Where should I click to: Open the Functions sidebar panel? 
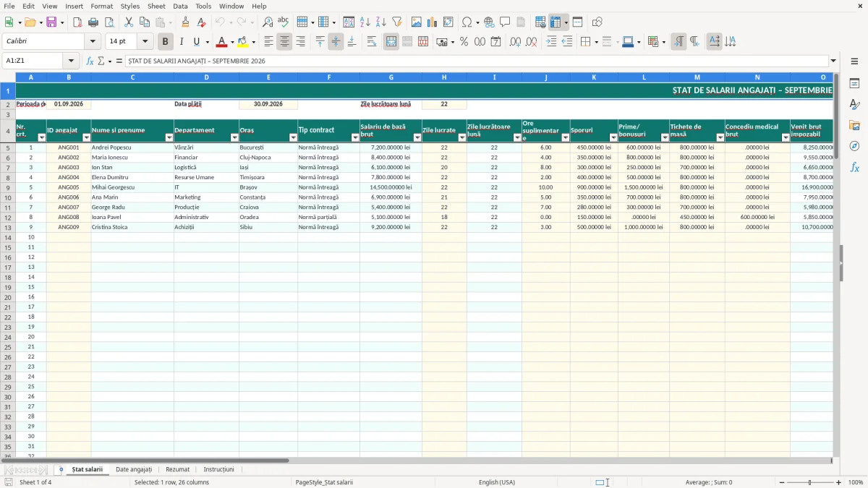[854, 167]
